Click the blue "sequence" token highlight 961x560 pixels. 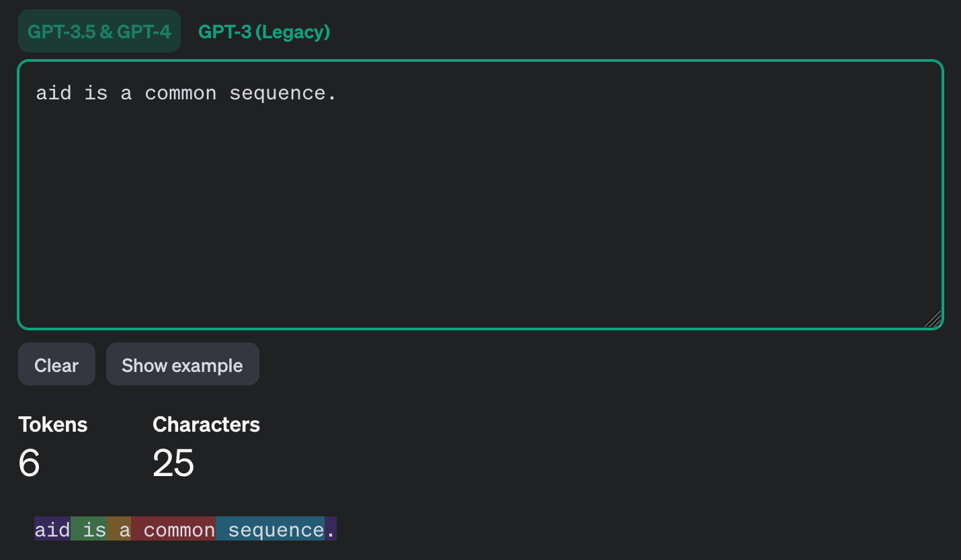click(271, 530)
